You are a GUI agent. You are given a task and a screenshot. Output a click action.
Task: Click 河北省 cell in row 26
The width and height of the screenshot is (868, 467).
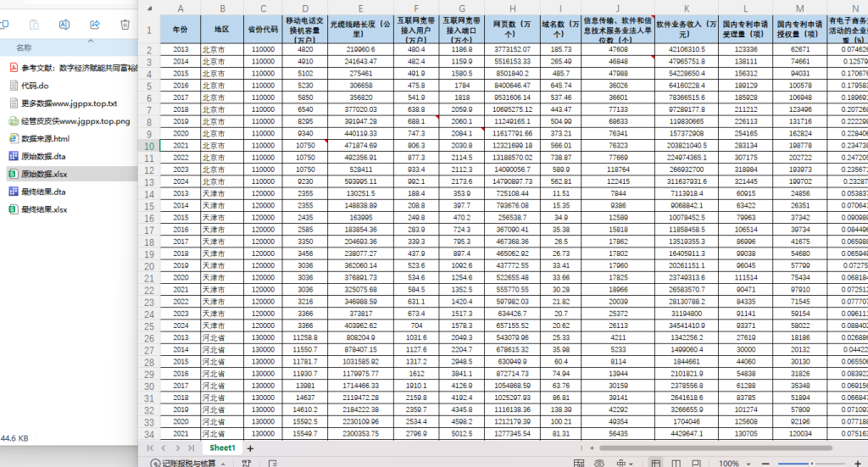(222, 337)
